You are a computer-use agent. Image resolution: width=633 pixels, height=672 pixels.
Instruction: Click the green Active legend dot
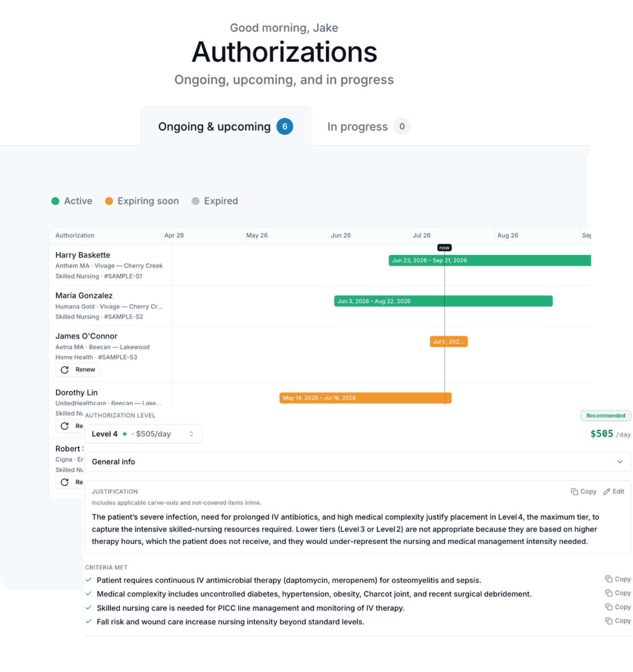[x=55, y=201]
